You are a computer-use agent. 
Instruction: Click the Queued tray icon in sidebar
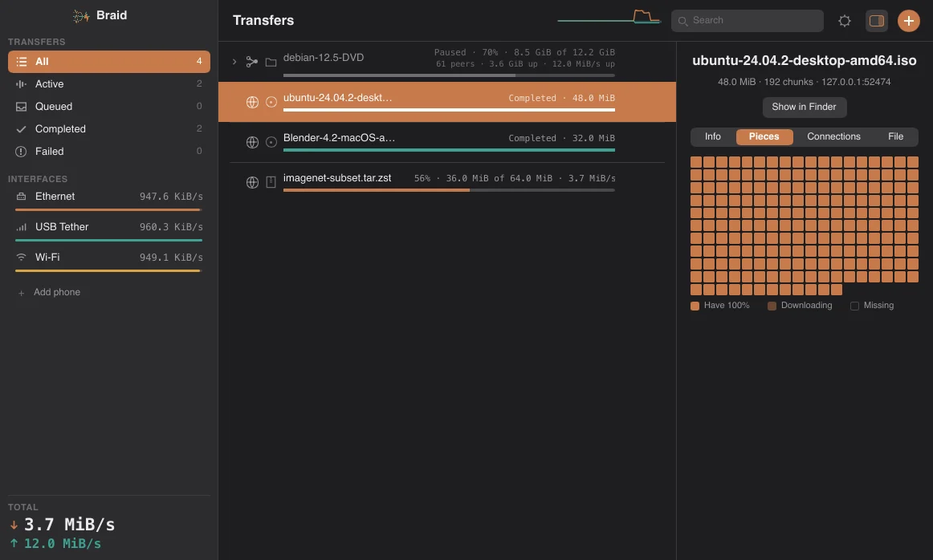(x=22, y=107)
